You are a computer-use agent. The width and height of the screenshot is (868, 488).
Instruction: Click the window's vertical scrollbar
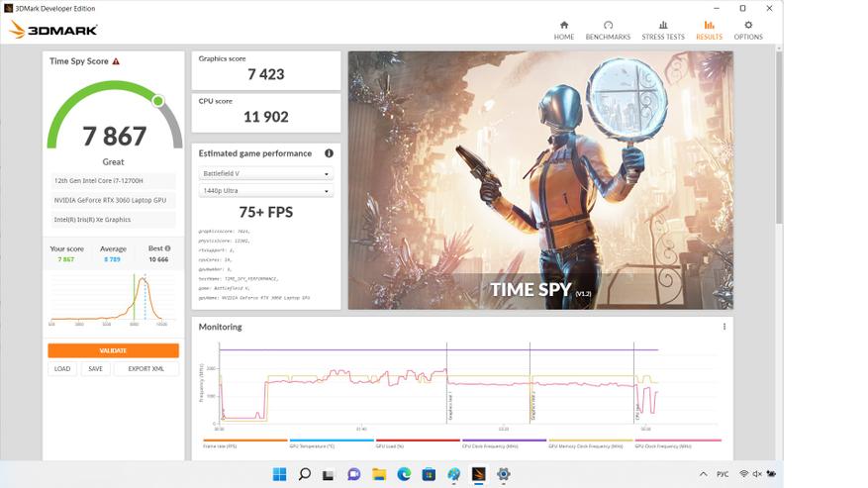779,139
